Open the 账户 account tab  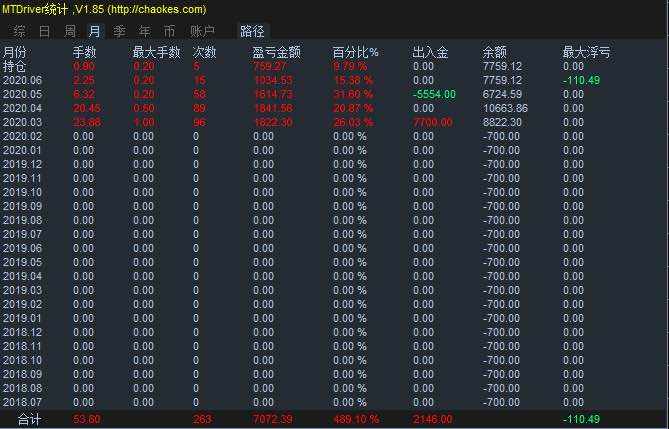tap(202, 31)
